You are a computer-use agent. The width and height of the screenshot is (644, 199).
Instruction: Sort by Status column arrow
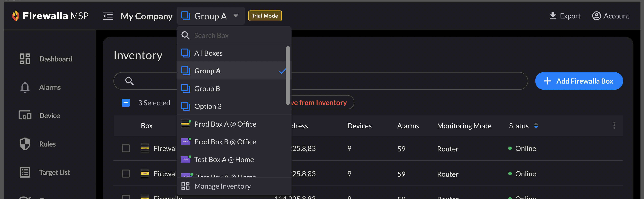coord(536,126)
